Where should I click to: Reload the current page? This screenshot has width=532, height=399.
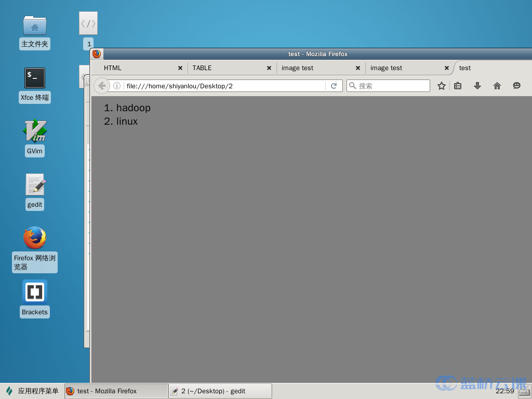(334, 86)
